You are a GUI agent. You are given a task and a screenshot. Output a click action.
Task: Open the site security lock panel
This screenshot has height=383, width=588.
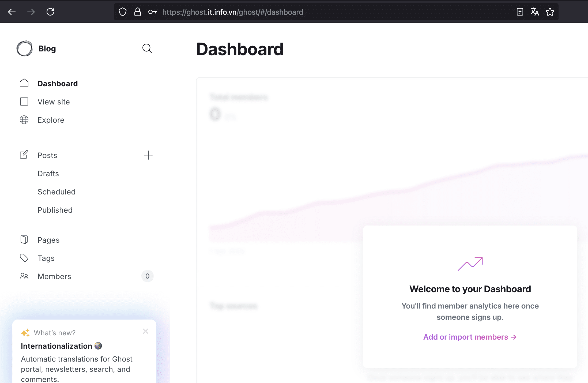point(137,12)
